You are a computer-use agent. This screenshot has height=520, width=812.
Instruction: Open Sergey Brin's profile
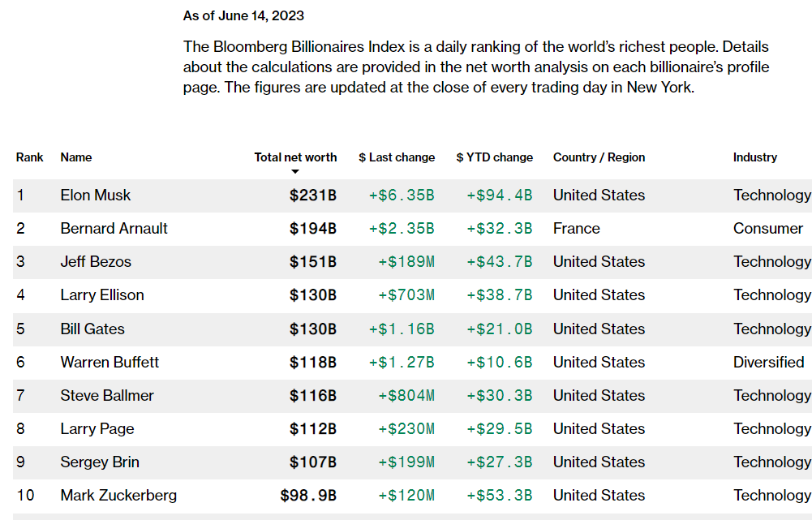(x=100, y=462)
